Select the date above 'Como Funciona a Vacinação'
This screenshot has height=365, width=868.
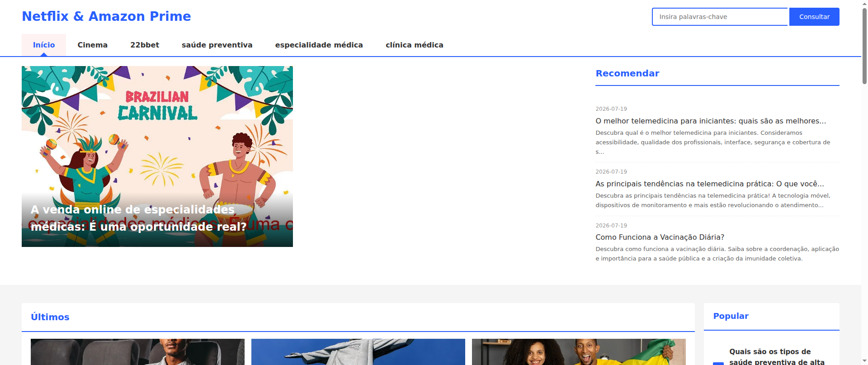(x=611, y=225)
